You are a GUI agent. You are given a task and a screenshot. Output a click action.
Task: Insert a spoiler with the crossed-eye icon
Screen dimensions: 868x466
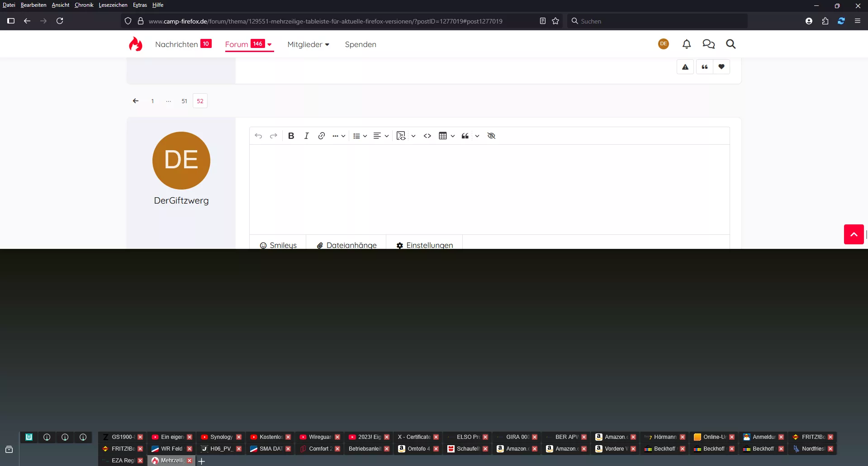pyautogui.click(x=491, y=136)
